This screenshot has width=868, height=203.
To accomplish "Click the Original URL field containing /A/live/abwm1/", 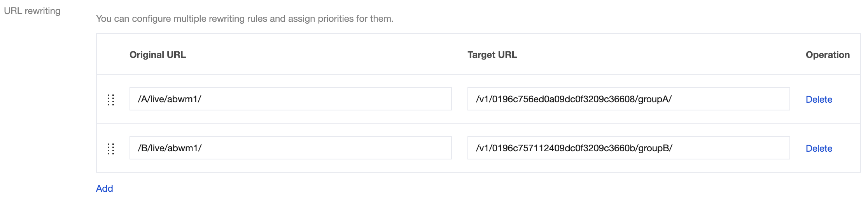I will (290, 99).
